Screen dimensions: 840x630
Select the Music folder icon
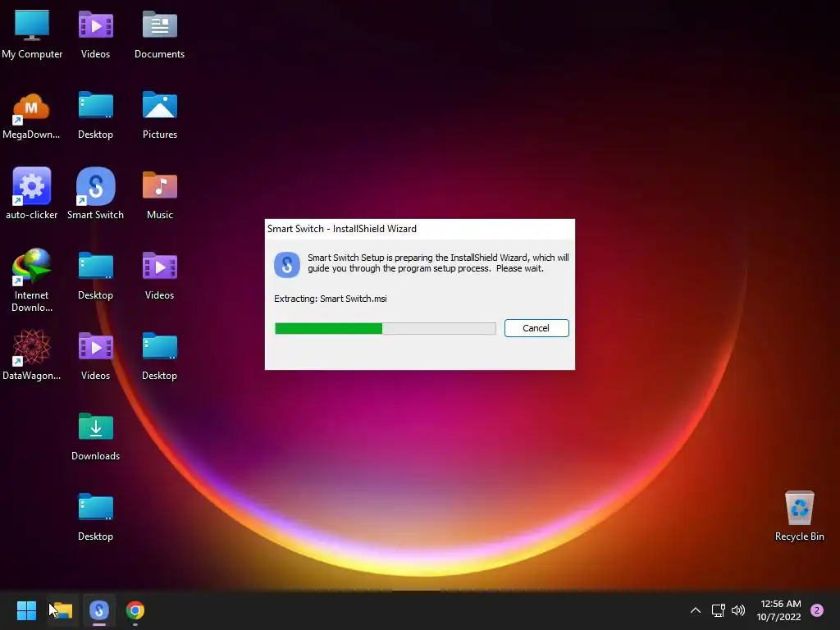tap(160, 194)
